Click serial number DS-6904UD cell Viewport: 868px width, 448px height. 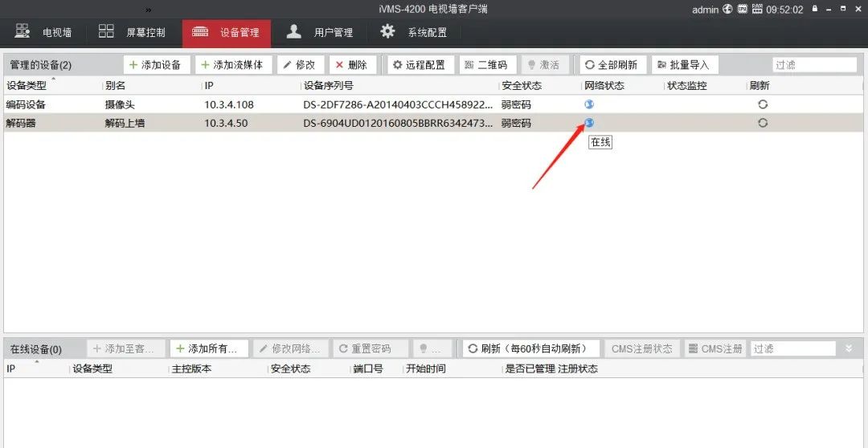point(398,124)
